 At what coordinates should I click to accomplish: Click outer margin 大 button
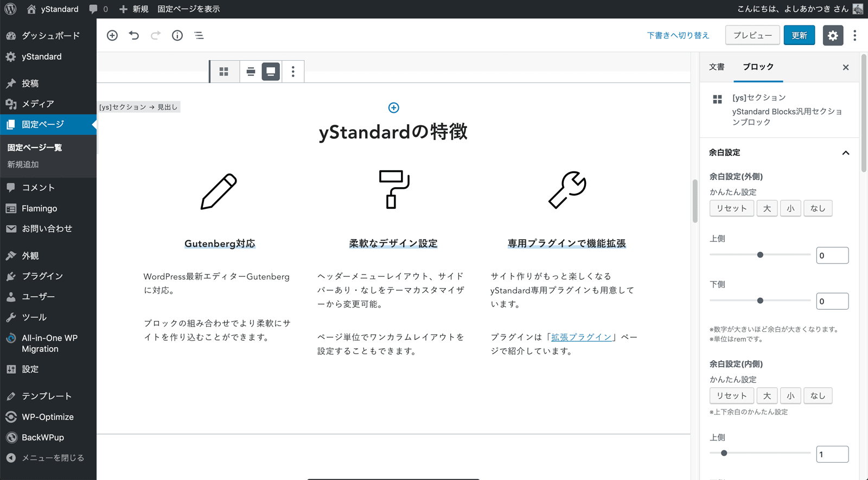coord(767,208)
